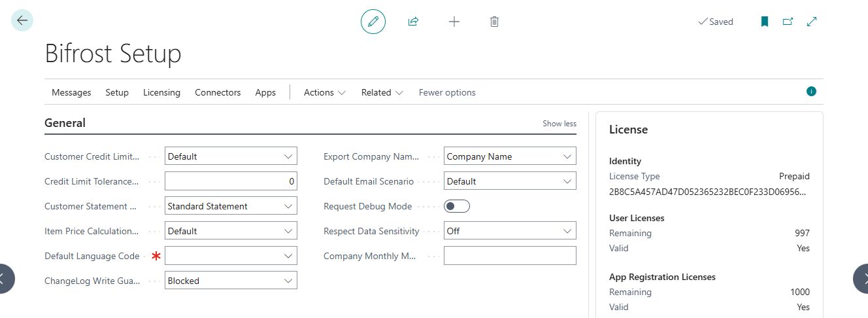Open the Setup menu item
This screenshot has height=318, width=868.
point(117,92)
